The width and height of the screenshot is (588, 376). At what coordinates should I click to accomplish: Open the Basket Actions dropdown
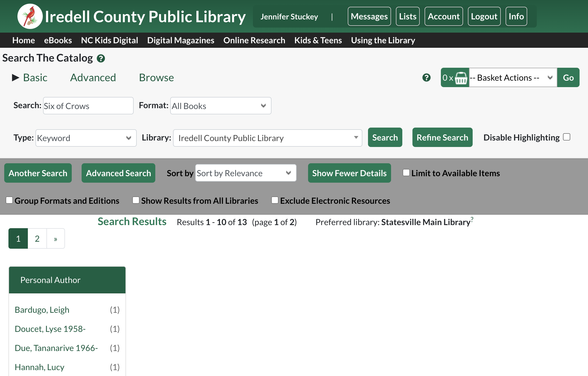tap(513, 78)
